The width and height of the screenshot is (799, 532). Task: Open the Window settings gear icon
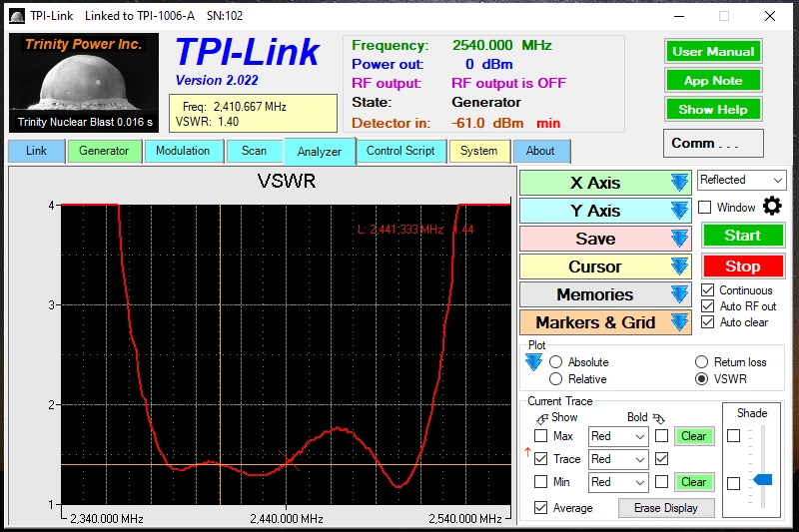[772, 207]
